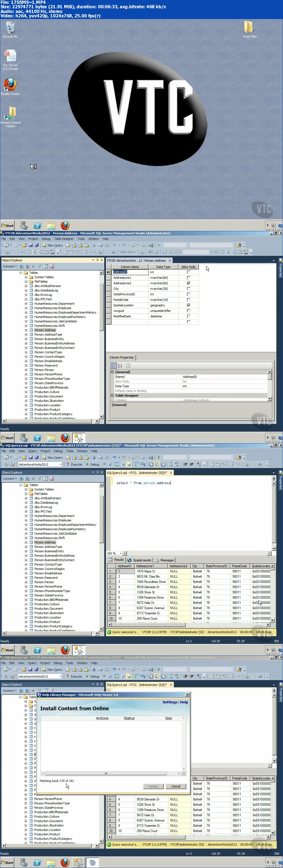Click into the select * from person.address query editor
Viewport: 283px width, 868px height.
[x=143, y=483]
